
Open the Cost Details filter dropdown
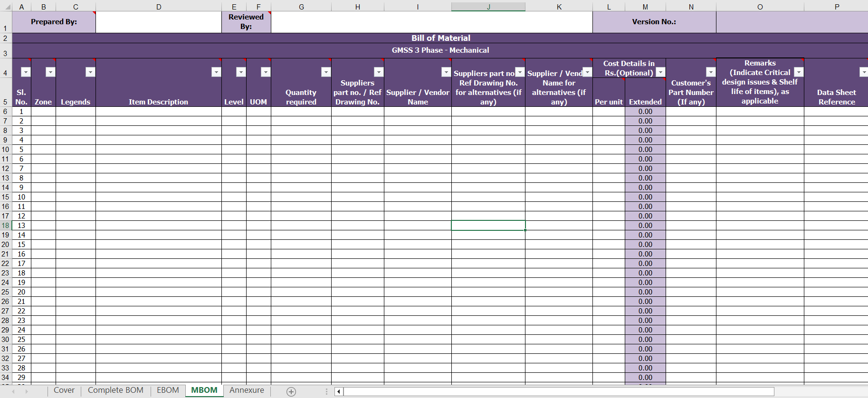point(660,72)
